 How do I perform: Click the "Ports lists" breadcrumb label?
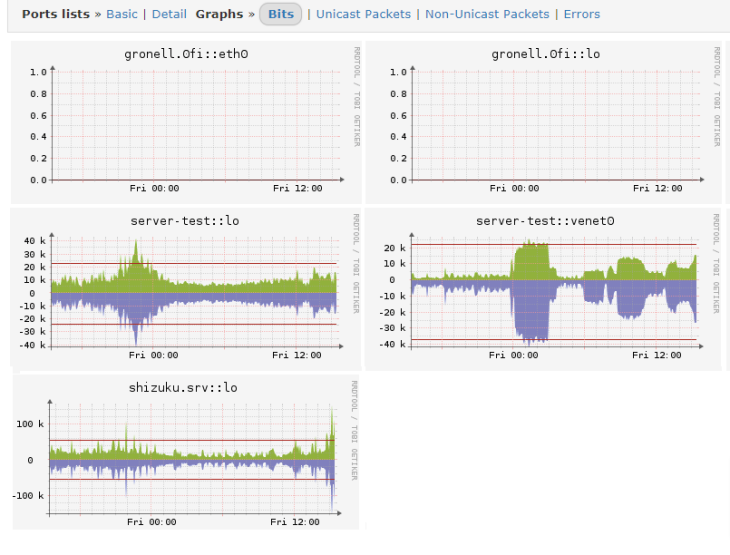pos(50,14)
